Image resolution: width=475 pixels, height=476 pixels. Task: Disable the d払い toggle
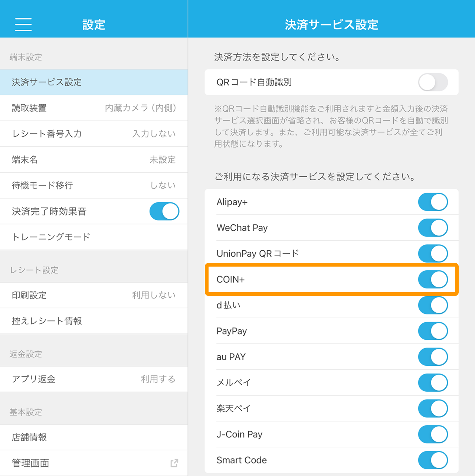click(x=433, y=305)
